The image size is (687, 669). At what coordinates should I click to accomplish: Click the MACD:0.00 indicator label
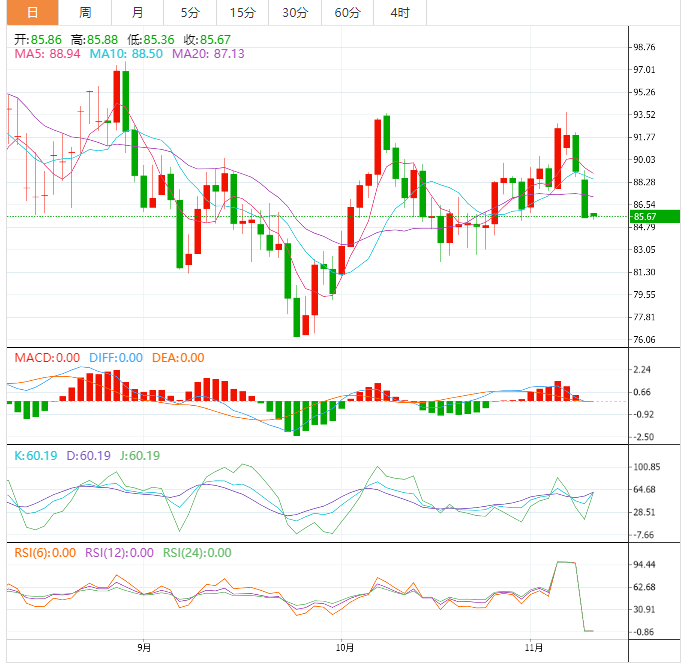pyautogui.click(x=47, y=358)
